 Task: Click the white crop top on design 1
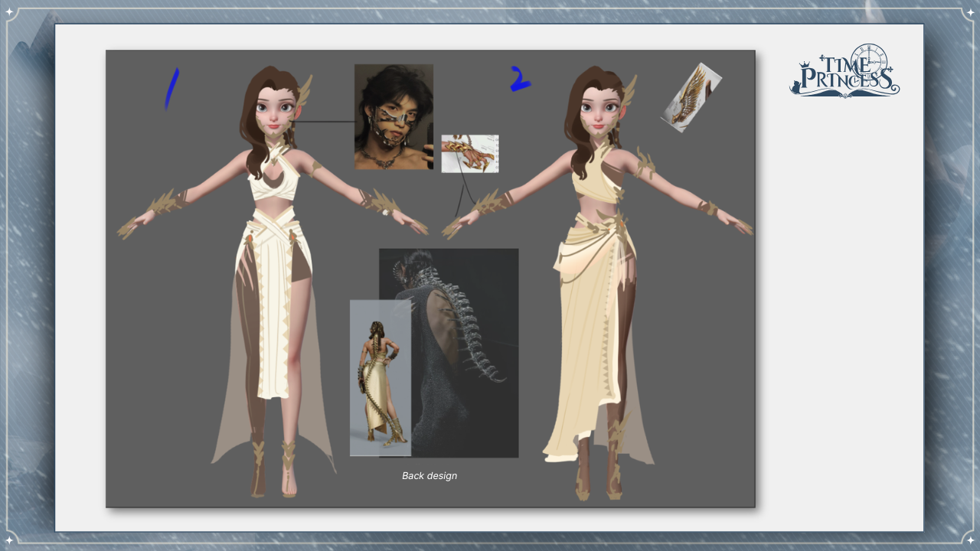(x=273, y=182)
